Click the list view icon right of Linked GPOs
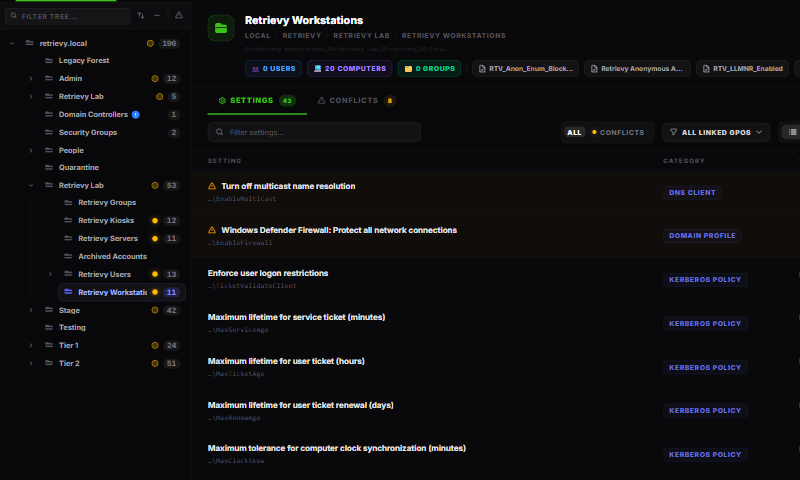The image size is (800, 480). pos(792,132)
